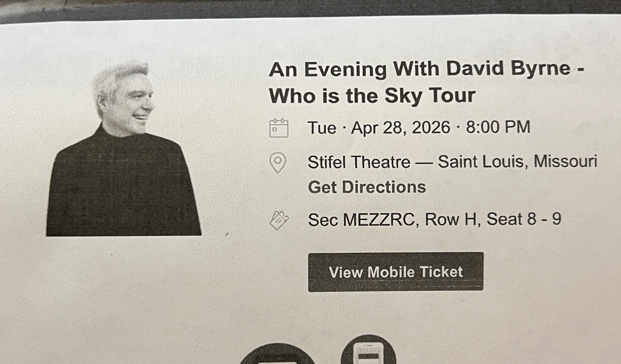621x364 pixels.
Task: Click the round phone icon at bottom
Action: pyautogui.click(x=368, y=350)
